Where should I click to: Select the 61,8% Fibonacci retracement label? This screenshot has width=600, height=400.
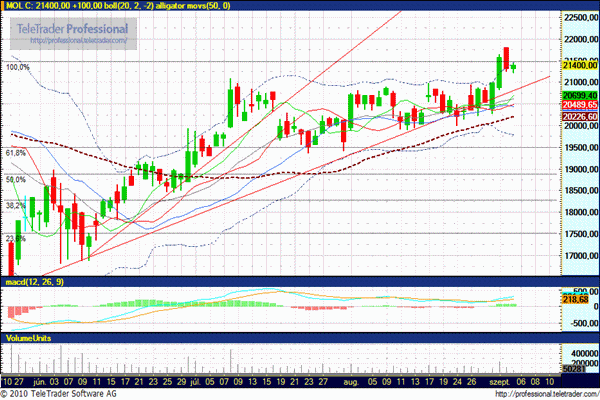[x=15, y=153]
